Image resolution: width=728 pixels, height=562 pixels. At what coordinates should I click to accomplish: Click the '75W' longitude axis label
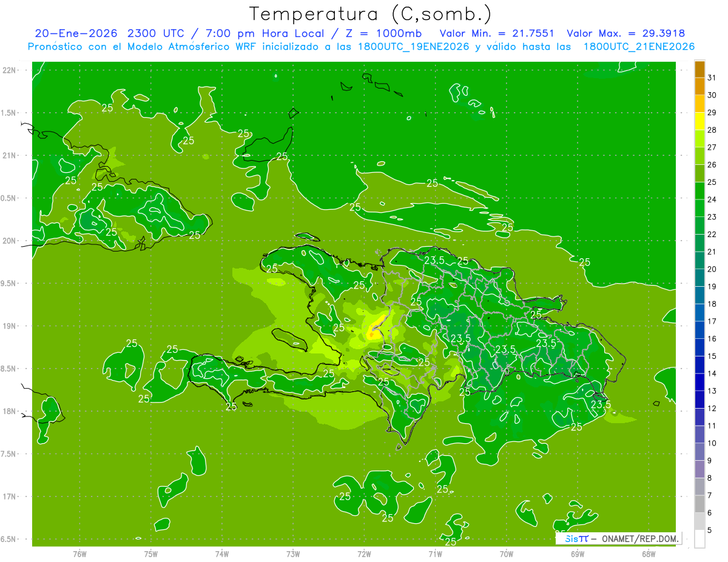pos(151,554)
